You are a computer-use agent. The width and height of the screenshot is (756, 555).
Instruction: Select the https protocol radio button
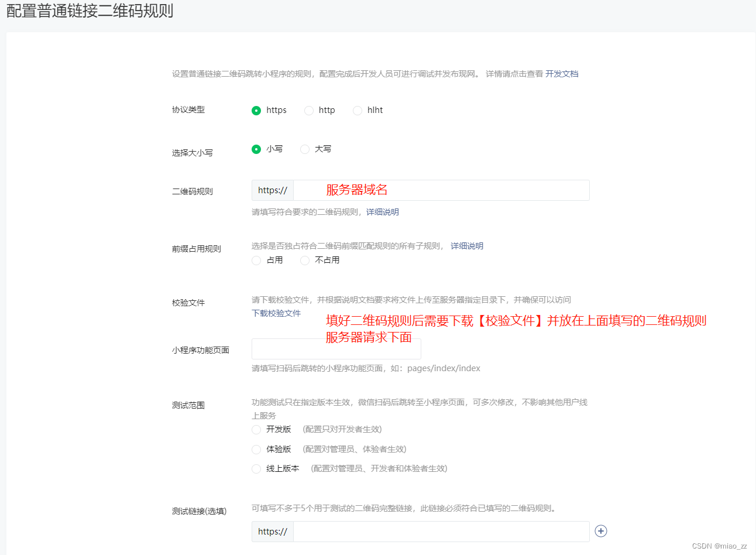click(256, 111)
